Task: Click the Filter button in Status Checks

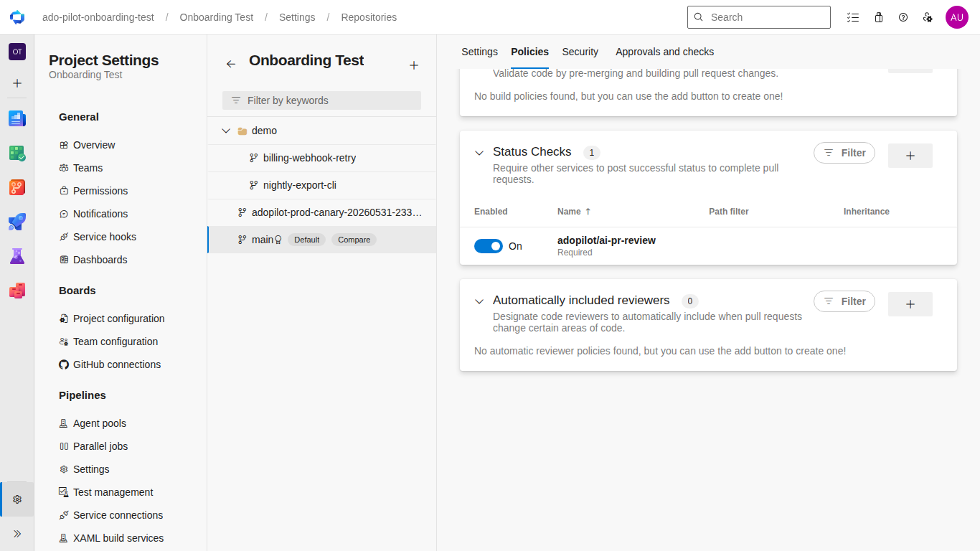Action: [x=844, y=153]
